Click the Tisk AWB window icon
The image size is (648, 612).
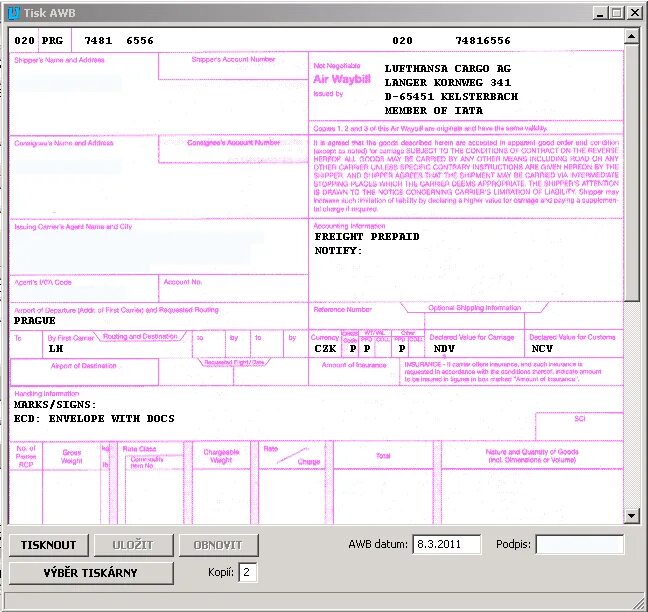pos(14,13)
